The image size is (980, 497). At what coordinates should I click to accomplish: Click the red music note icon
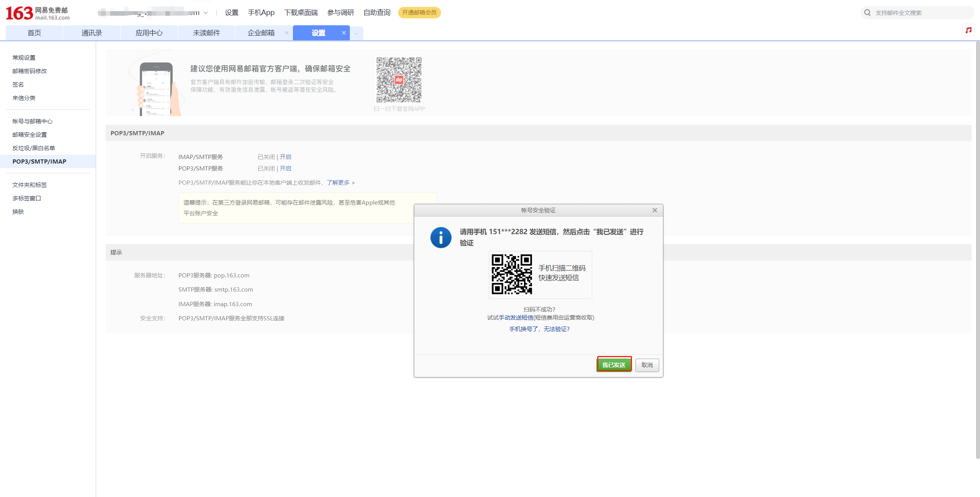pos(969,30)
